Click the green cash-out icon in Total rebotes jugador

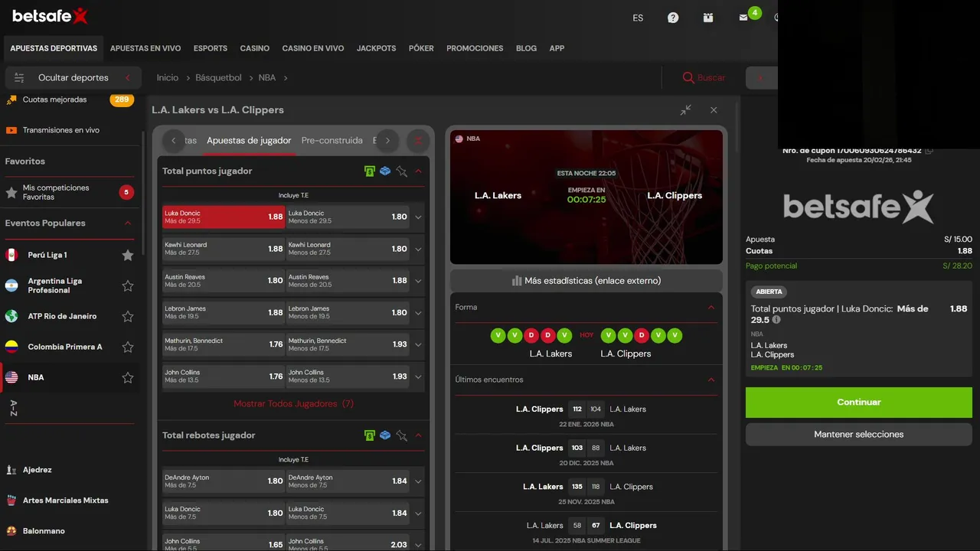coord(370,435)
